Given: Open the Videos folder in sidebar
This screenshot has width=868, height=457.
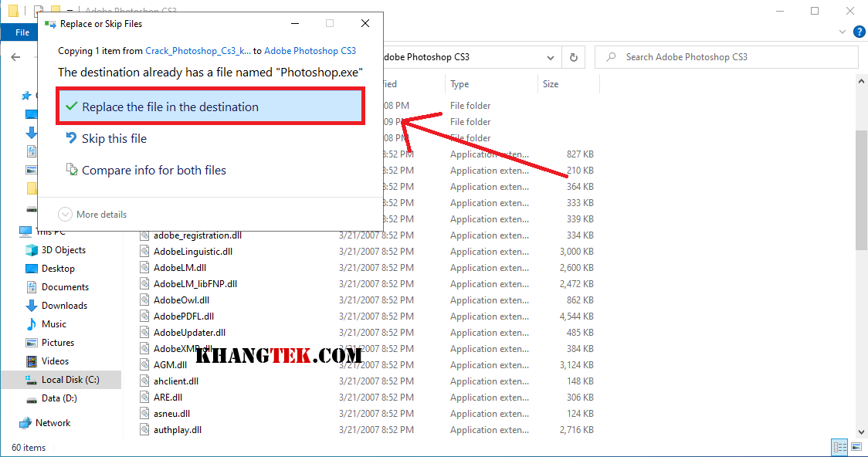Looking at the screenshot, I should click(55, 361).
